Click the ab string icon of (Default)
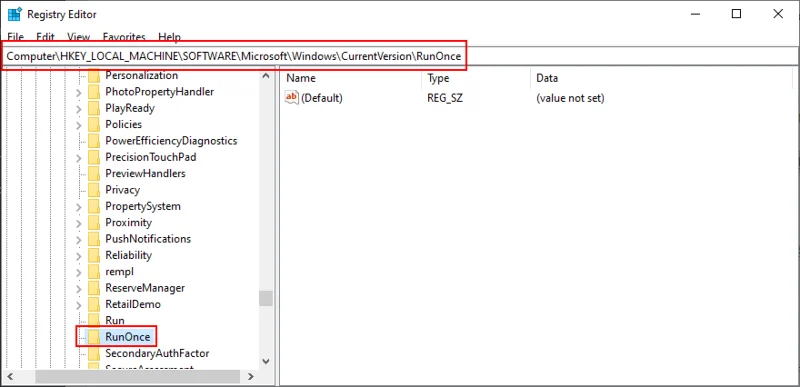 tap(291, 97)
